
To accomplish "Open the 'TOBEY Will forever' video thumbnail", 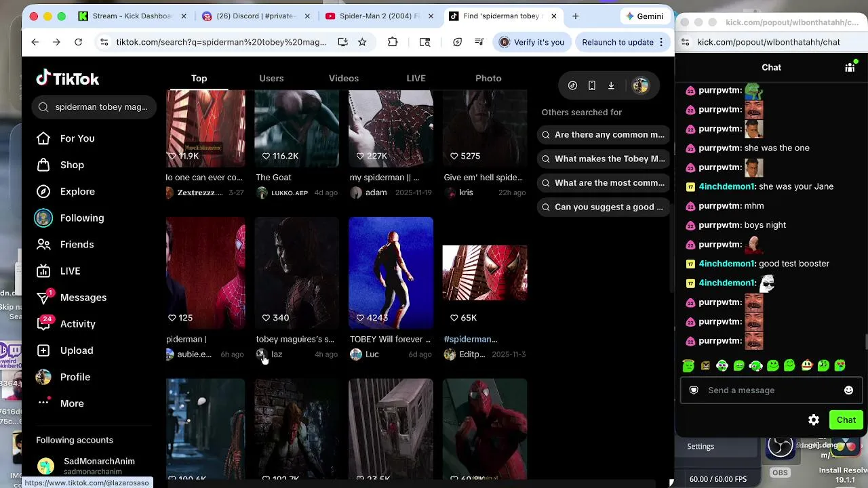I will click(x=391, y=272).
